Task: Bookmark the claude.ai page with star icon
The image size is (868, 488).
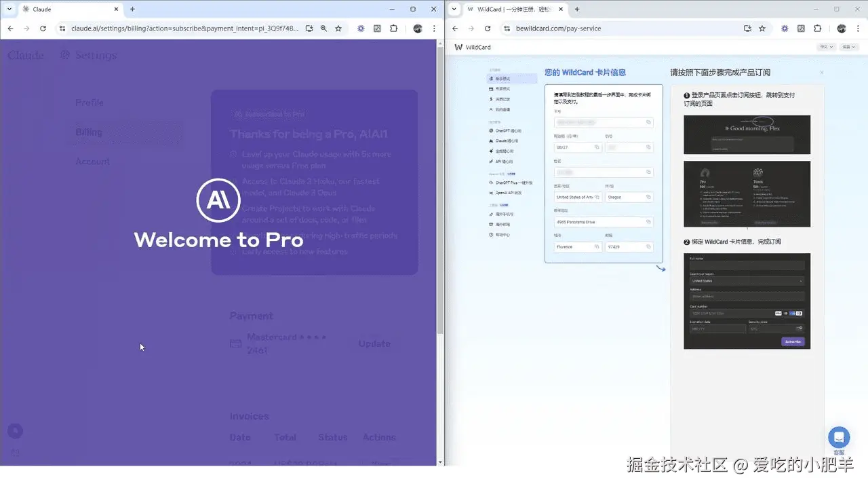Action: (x=338, y=29)
